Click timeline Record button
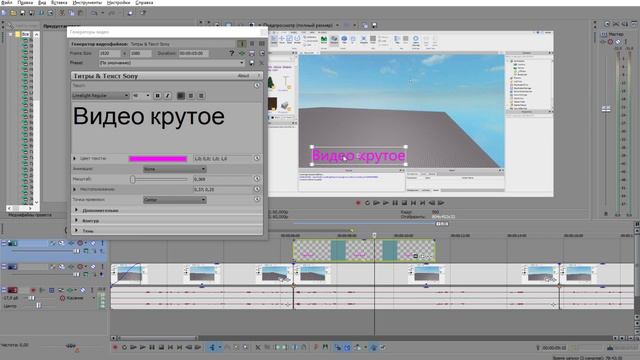 [x=115, y=347]
